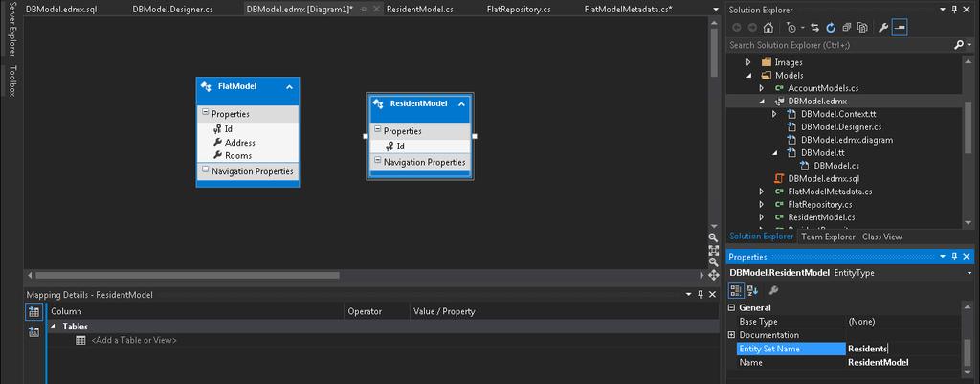
Task: Switch to the DBModel.Designer.cs tab
Action: tap(172, 10)
